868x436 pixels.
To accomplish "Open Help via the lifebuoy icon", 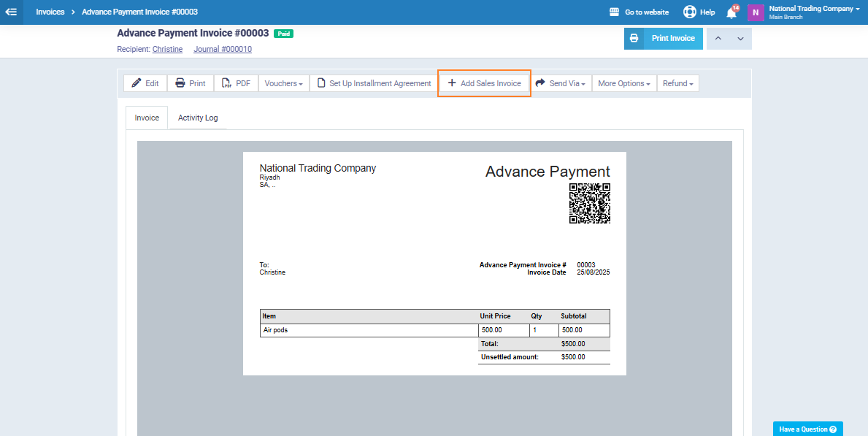I will pos(689,12).
